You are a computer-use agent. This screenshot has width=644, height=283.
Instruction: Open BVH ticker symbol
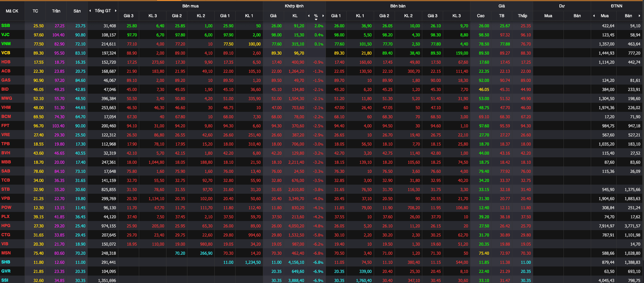coord(6,153)
